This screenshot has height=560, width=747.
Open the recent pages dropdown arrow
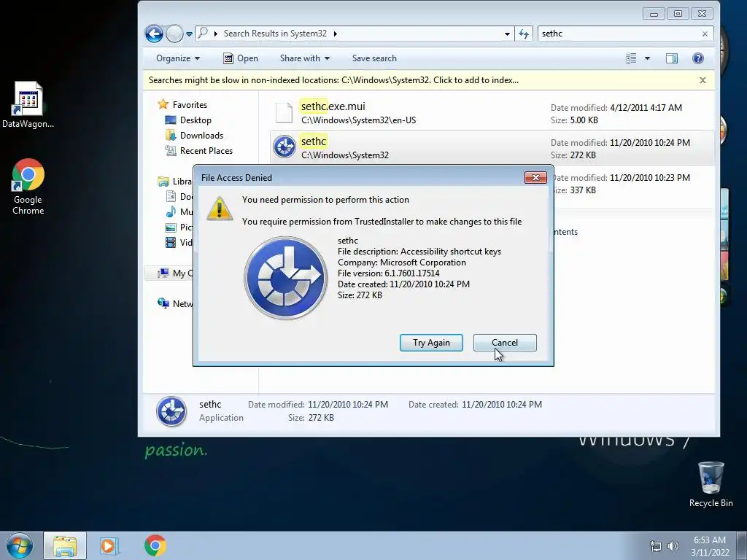pyautogui.click(x=189, y=34)
